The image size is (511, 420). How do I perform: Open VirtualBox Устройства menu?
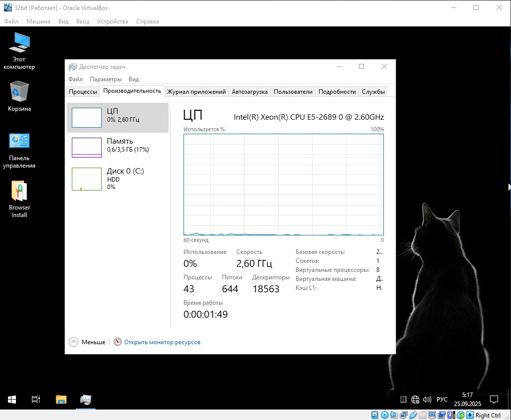tap(113, 21)
